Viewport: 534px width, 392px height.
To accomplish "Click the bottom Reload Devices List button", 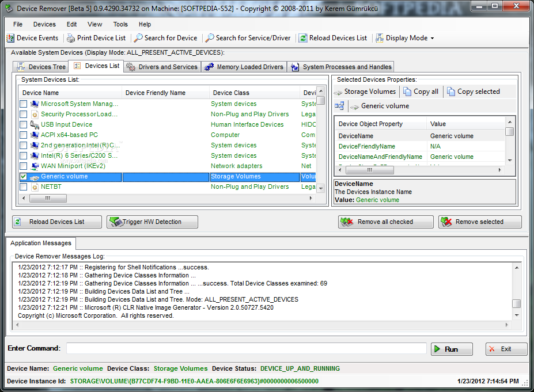I will [x=57, y=222].
